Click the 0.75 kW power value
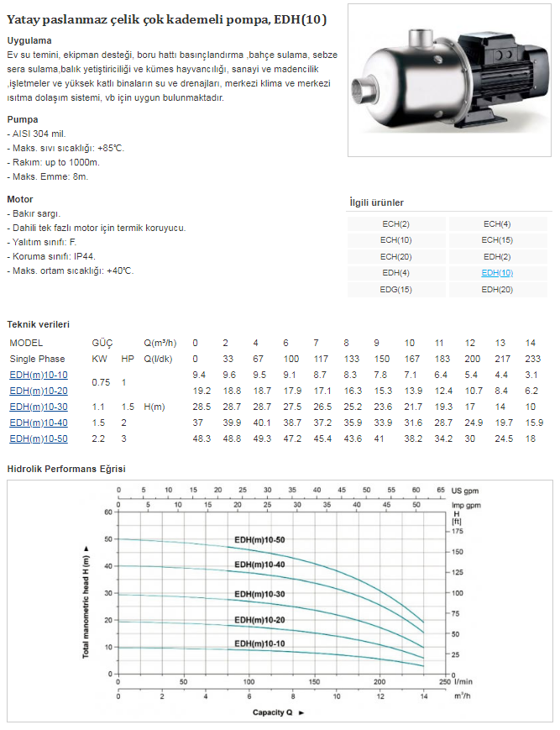560x730 pixels. tap(101, 382)
